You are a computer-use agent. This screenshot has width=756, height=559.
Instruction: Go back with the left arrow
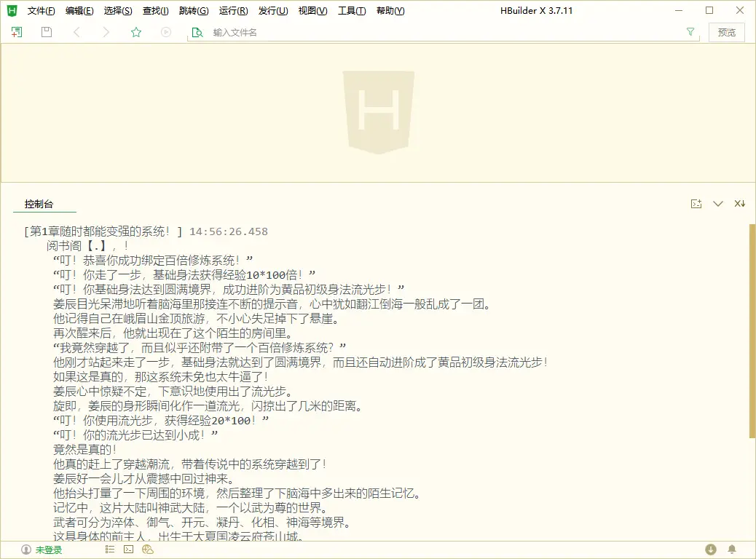[76, 32]
